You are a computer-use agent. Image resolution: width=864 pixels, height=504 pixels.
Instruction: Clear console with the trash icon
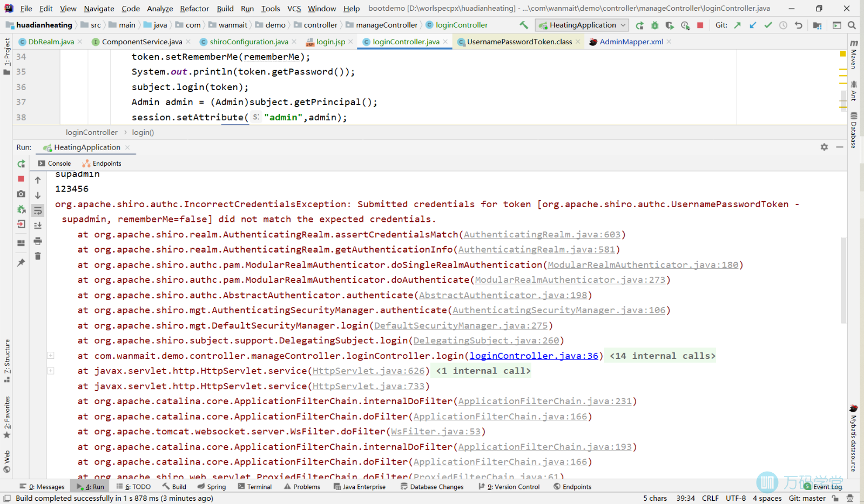pyautogui.click(x=38, y=256)
